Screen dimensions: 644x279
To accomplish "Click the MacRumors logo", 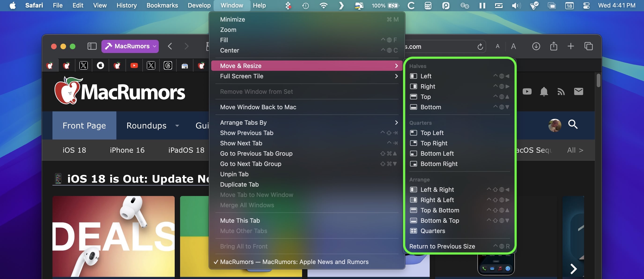I will point(120,90).
